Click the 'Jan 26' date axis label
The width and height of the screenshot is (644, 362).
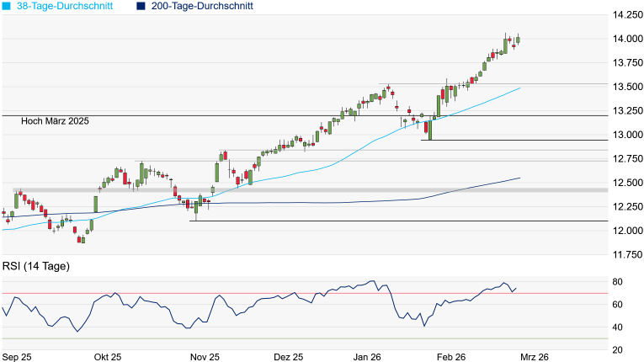tap(368, 356)
